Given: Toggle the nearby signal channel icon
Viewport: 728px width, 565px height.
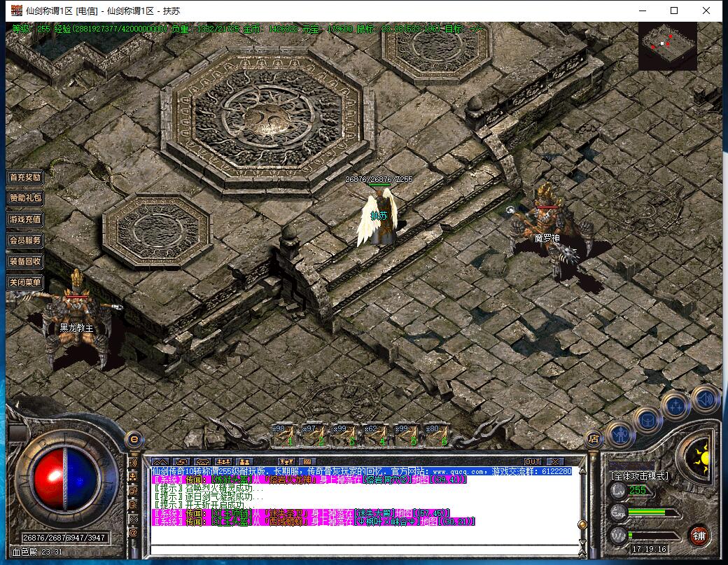Looking at the screenshot, I should [x=133, y=519].
